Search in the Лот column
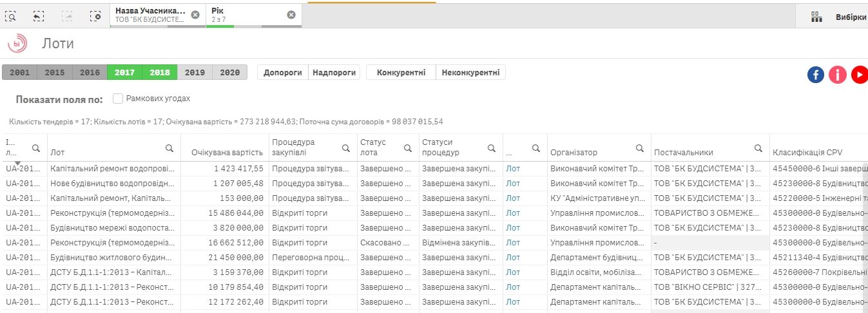Image resolution: width=868 pixels, height=313 pixels. [x=169, y=148]
